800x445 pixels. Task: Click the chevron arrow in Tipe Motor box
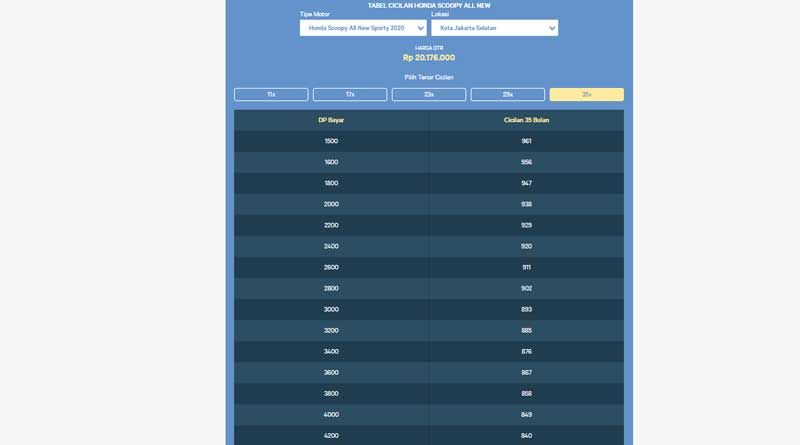coord(421,29)
